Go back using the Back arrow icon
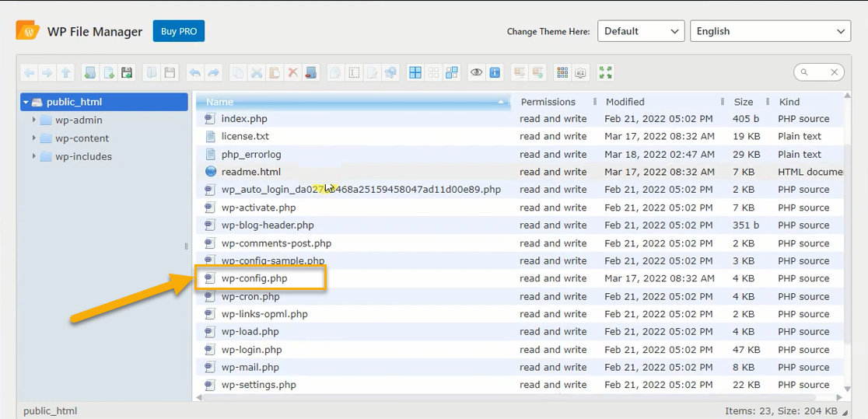 pyautogui.click(x=30, y=72)
